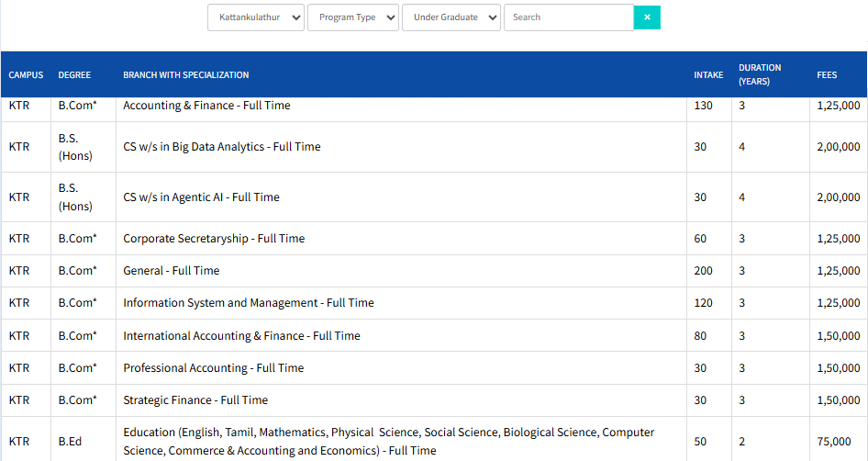The width and height of the screenshot is (868, 461).
Task: Click Branch With Specialization column header
Action: pos(186,75)
